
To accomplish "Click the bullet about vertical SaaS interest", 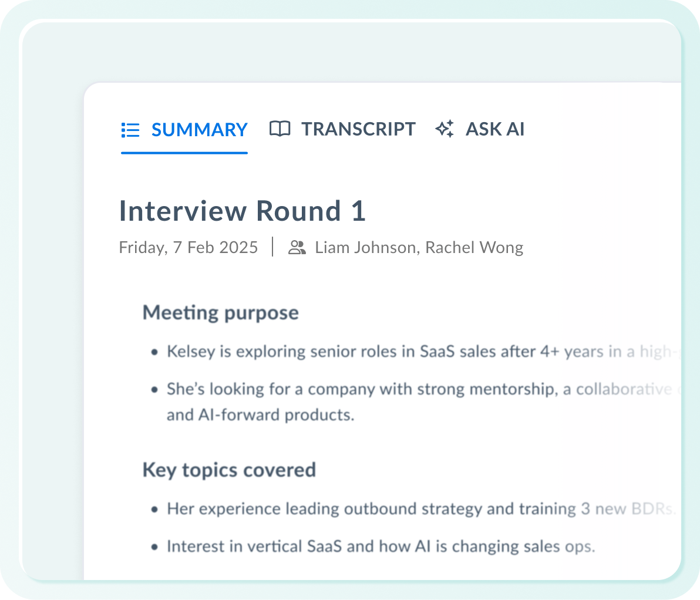I will [373, 547].
